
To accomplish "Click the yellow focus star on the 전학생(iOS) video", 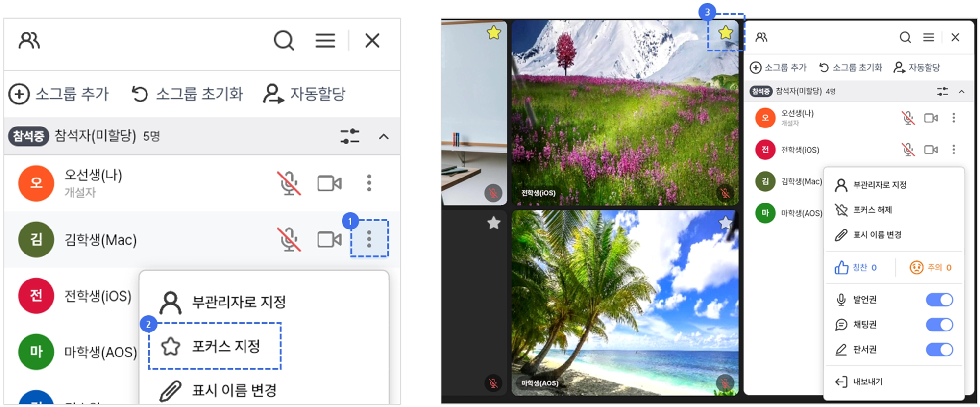I will coord(726,33).
